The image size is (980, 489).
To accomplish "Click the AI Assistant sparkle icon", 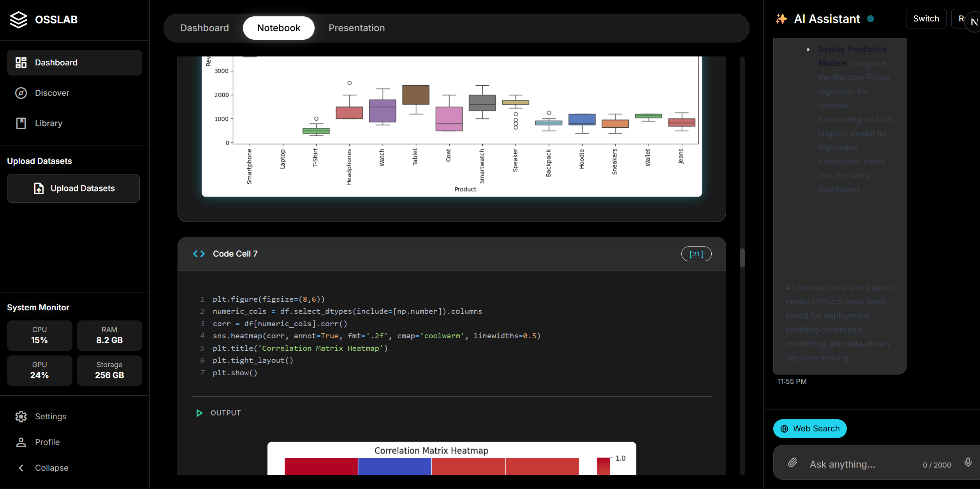I will pyautogui.click(x=781, y=19).
